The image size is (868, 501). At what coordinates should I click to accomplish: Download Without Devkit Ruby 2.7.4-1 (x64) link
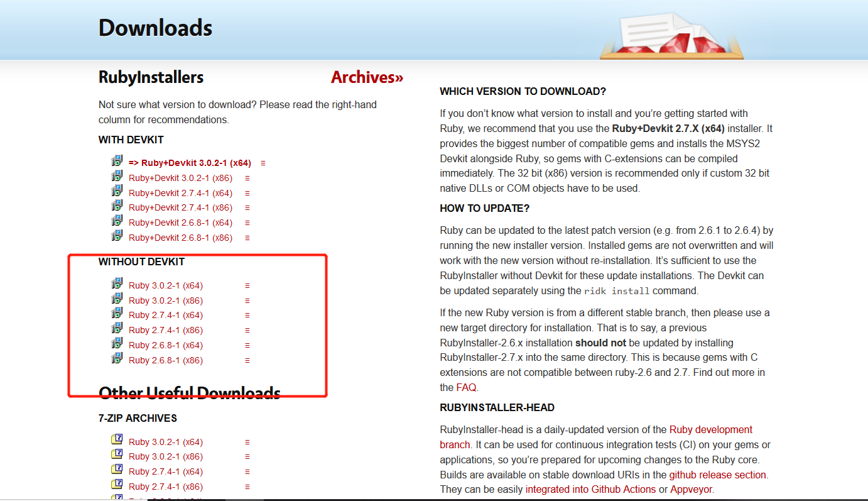(166, 315)
